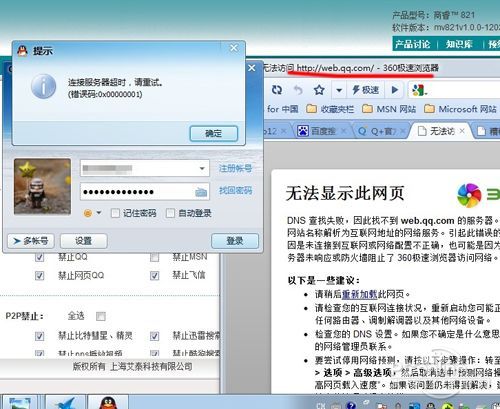Screen dimensions: 500x409
Task: Click the play arrow toolbar icon
Action: coord(395,90)
